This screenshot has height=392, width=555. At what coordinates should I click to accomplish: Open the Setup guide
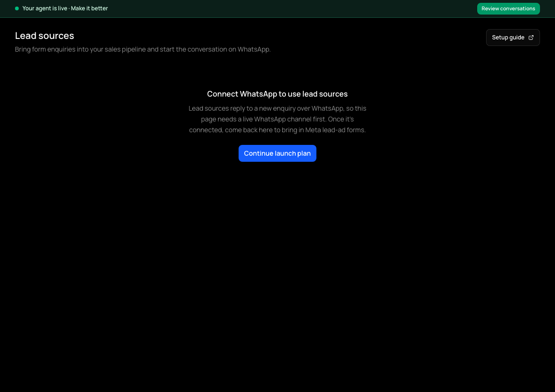pyautogui.click(x=512, y=38)
